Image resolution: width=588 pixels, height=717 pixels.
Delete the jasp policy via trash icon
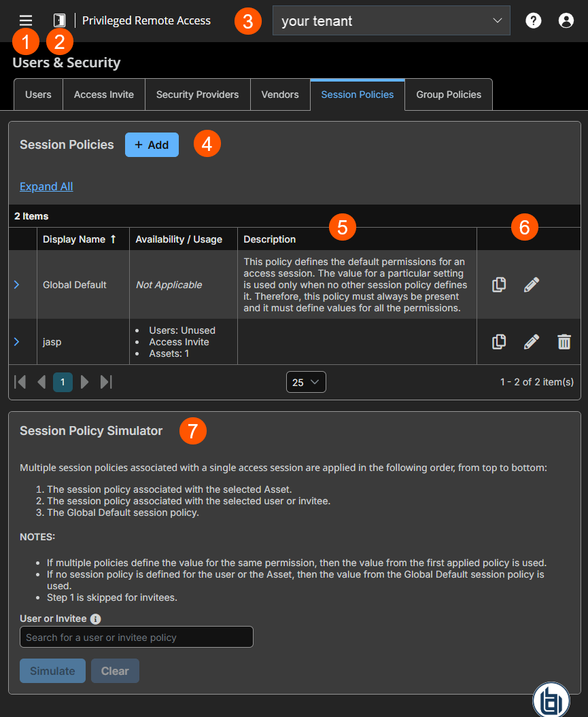pos(564,341)
